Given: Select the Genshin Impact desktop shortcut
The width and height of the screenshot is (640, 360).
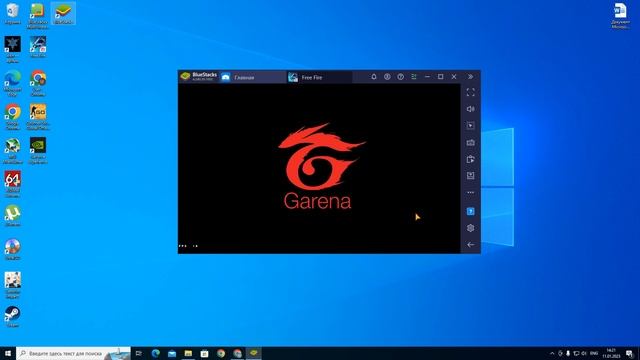Looking at the screenshot, I should pyautogui.click(x=13, y=285).
